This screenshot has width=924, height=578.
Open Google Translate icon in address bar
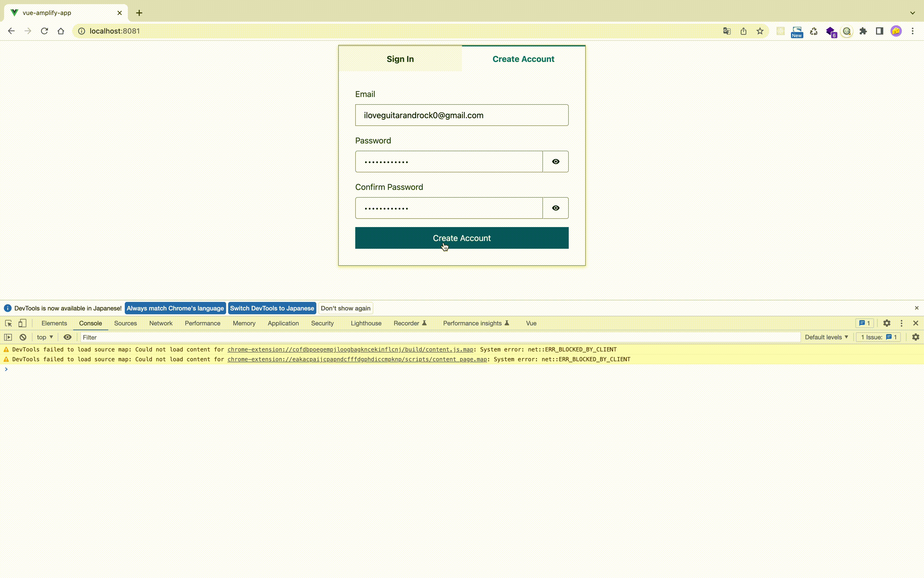tap(727, 31)
